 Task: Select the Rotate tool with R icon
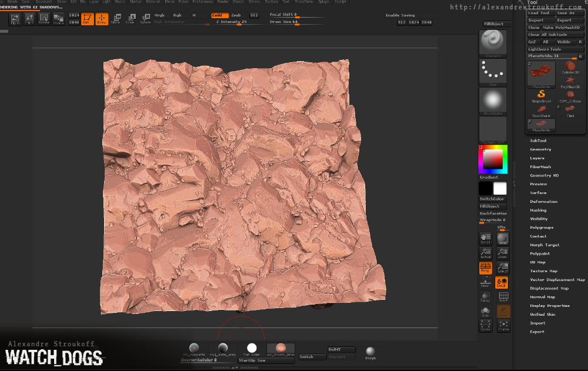pos(145,19)
